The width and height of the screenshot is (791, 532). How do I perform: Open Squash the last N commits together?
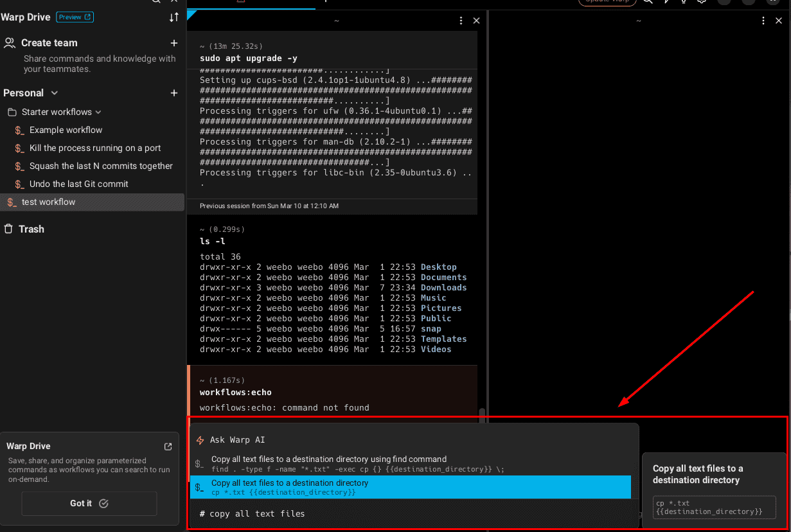[101, 166]
